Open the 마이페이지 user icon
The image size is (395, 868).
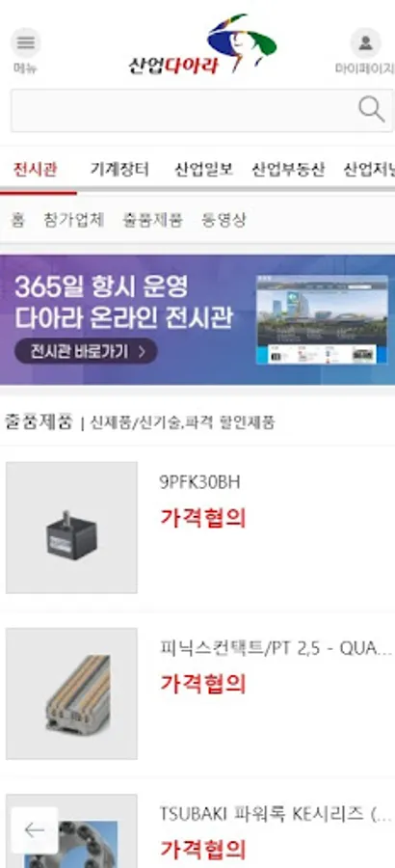point(365,43)
